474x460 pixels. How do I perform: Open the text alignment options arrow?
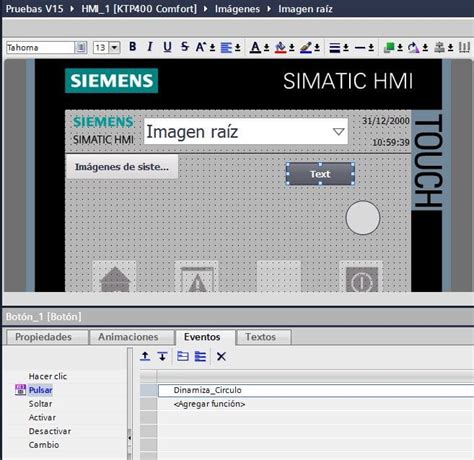point(237,48)
